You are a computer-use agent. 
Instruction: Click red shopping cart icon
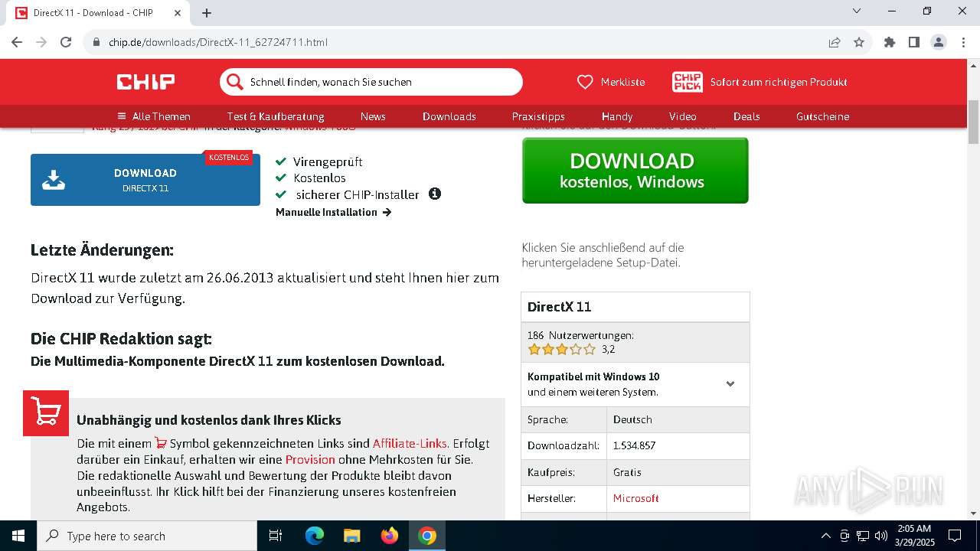click(x=46, y=413)
